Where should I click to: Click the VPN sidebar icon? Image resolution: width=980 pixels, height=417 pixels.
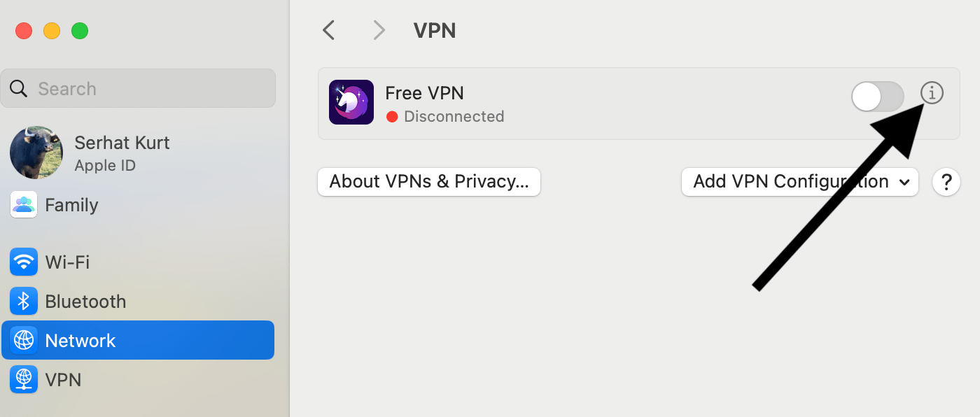(24, 380)
